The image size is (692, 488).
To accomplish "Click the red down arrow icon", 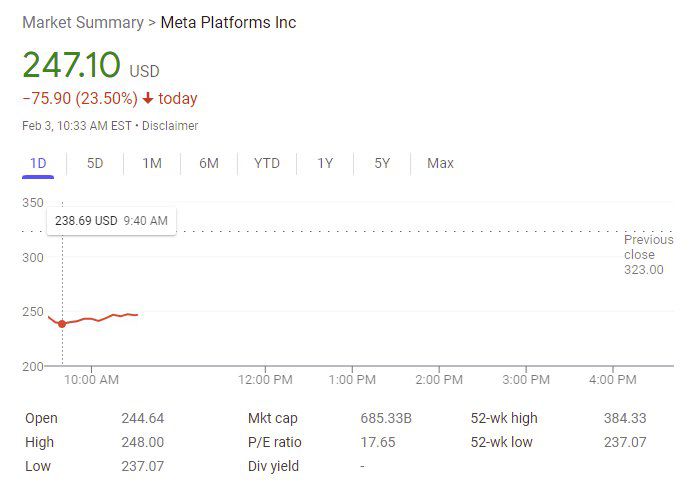I will [x=148, y=99].
